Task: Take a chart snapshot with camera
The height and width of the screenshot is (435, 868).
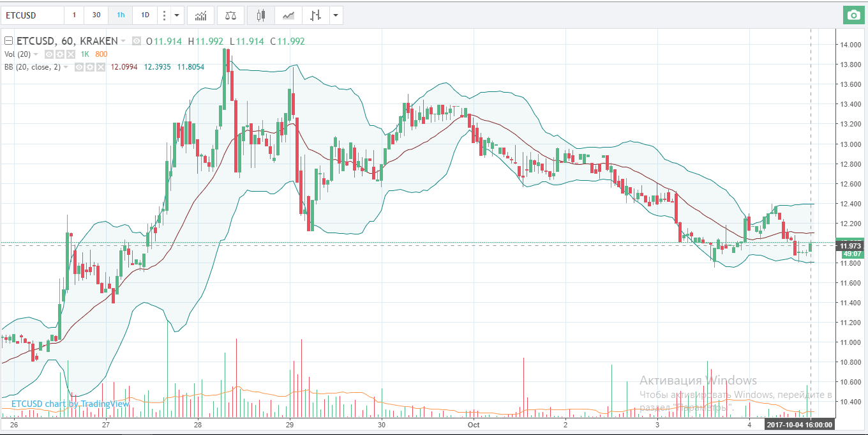Action: pos(852,15)
